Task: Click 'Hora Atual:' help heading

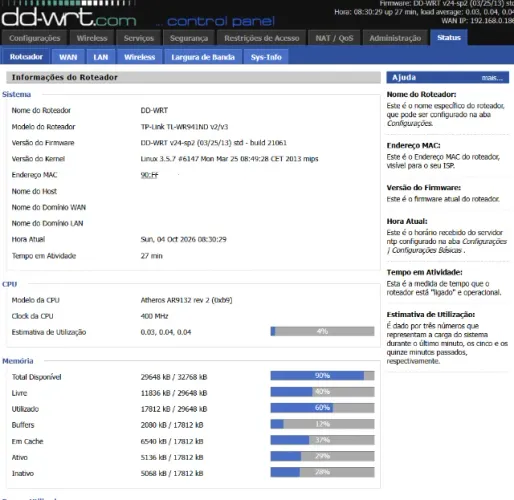Action: [407, 221]
